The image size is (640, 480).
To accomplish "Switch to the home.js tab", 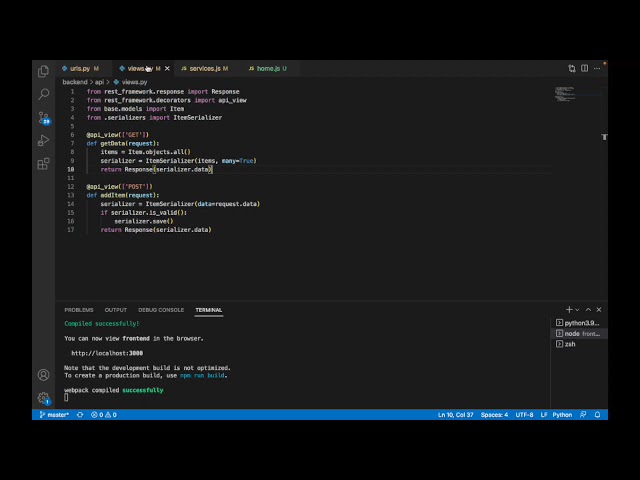I will click(268, 69).
